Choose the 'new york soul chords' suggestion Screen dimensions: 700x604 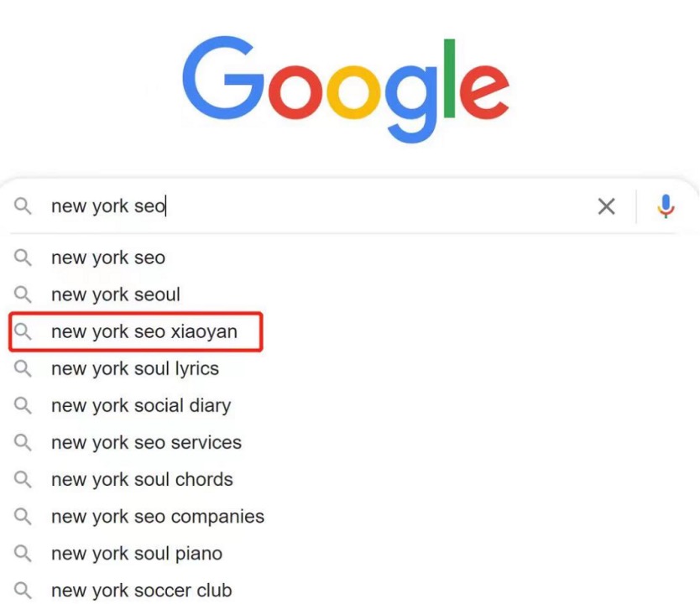142,480
